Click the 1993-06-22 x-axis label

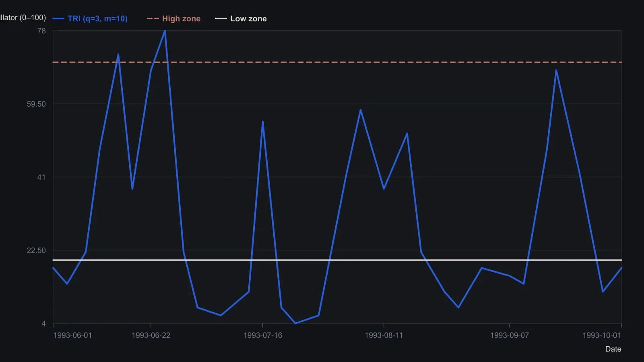tap(151, 335)
